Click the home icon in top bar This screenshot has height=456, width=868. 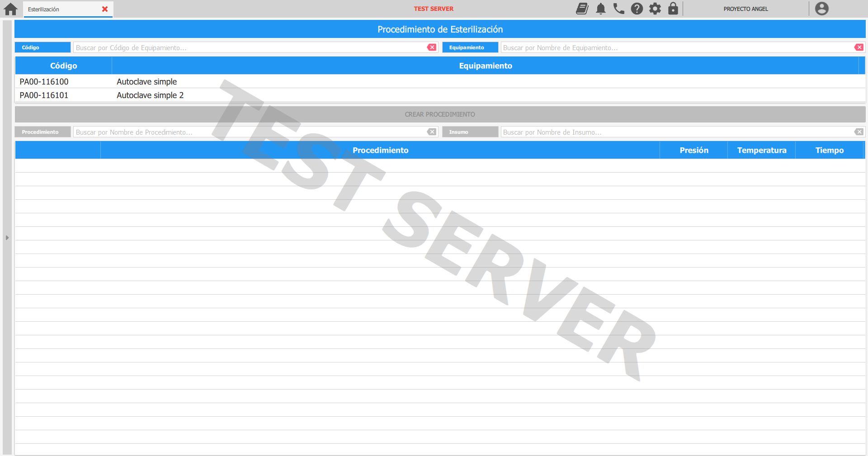point(10,9)
